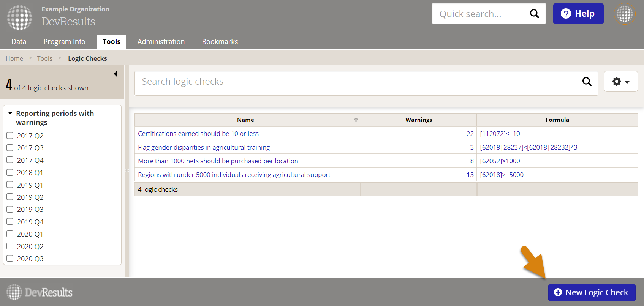
Task: Click the Logic Checks breadcrumb text
Action: pos(87,58)
